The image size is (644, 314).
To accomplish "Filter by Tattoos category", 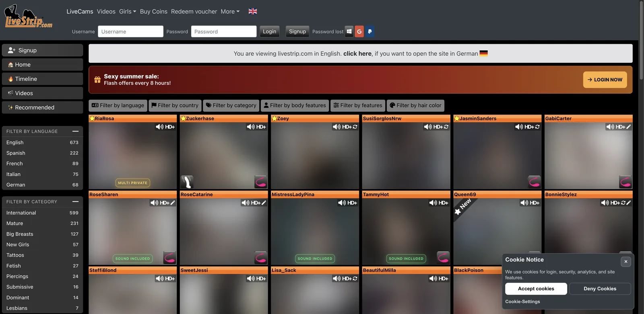I will point(42,255).
